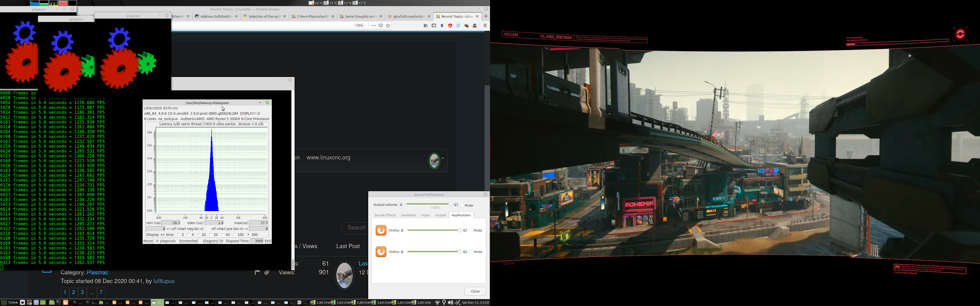Click the red-and-black balls extension icon
980x306 pixels.
[x=466, y=26]
